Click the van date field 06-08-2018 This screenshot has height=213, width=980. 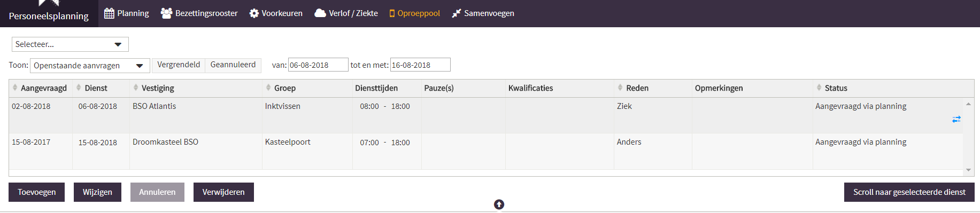coord(318,65)
